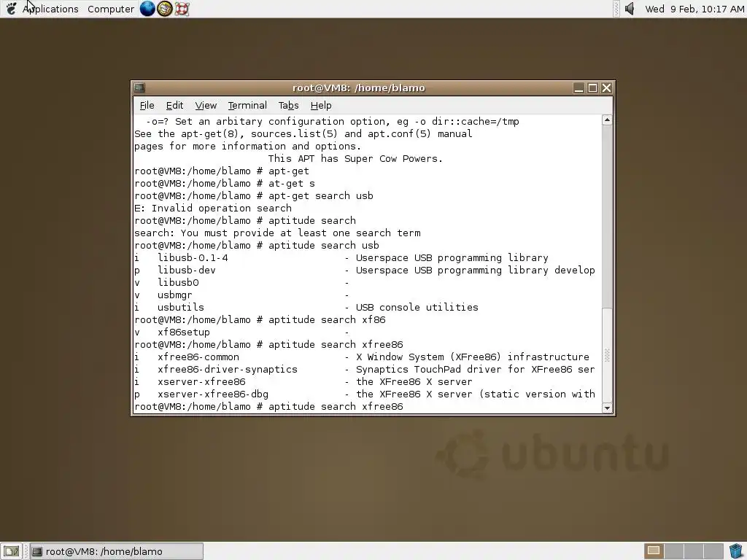Open the Applications menu

coord(50,9)
